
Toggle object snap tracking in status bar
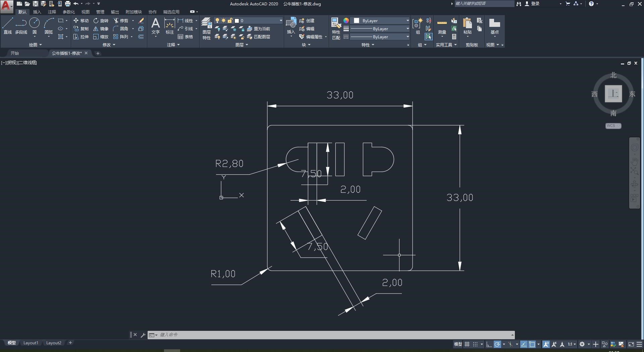(x=524, y=344)
